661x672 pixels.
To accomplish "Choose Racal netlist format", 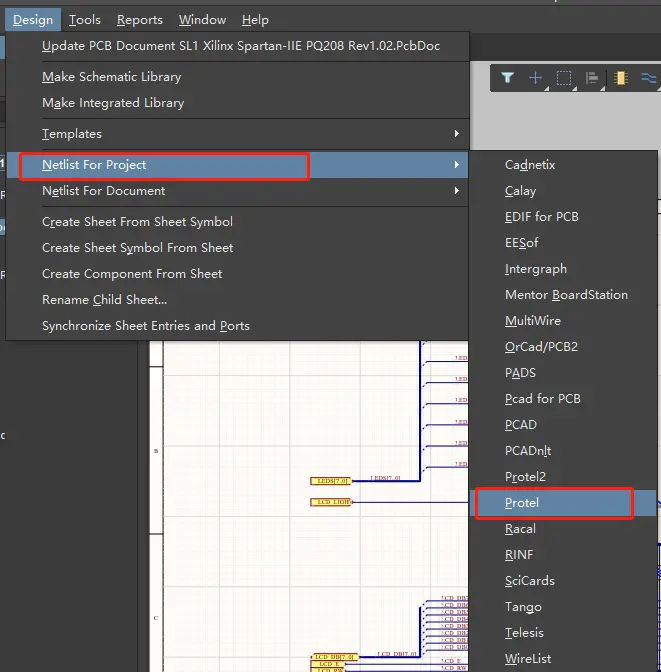I will click(564, 529).
